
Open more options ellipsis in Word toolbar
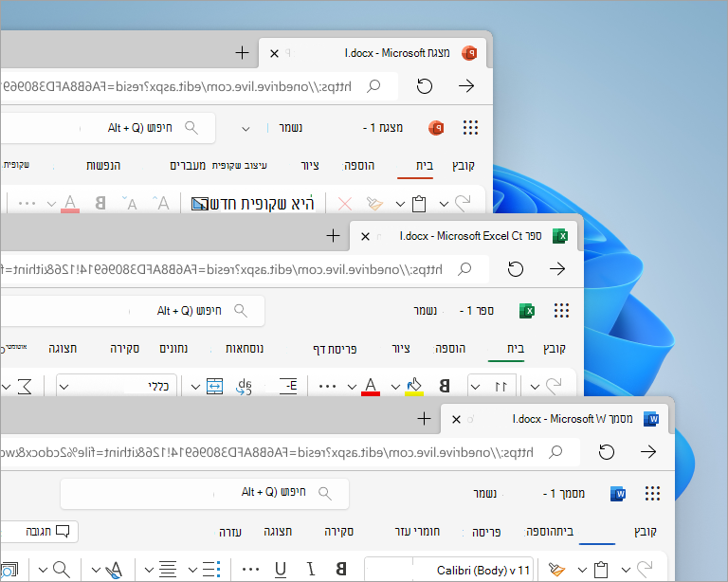[x=250, y=569]
